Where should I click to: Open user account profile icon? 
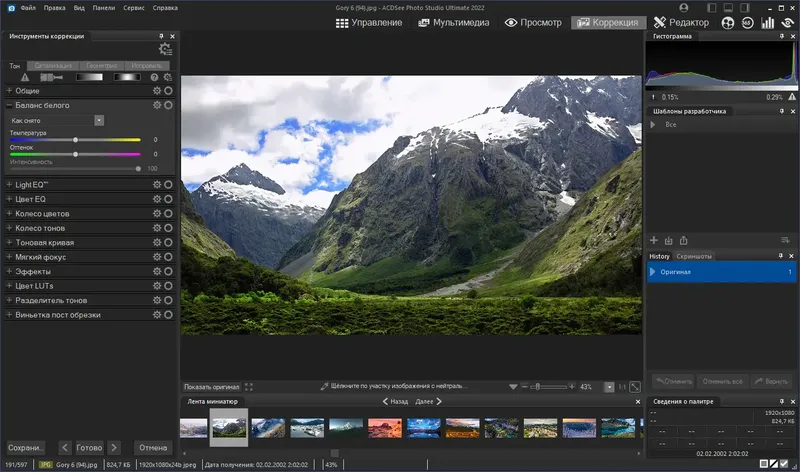pyautogui.click(x=684, y=8)
